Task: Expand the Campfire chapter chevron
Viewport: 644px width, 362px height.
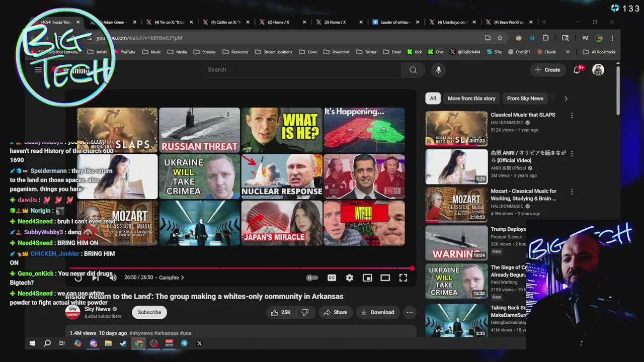Action: pos(183,278)
